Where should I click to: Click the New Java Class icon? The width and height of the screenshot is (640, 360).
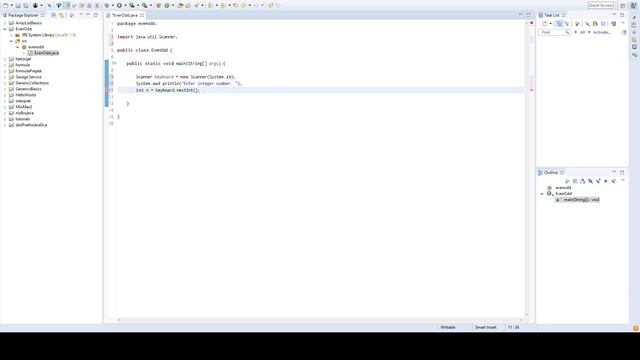click(167, 5)
